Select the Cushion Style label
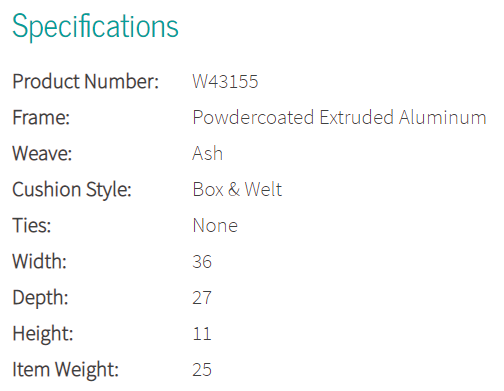504x391 pixels. click(72, 190)
